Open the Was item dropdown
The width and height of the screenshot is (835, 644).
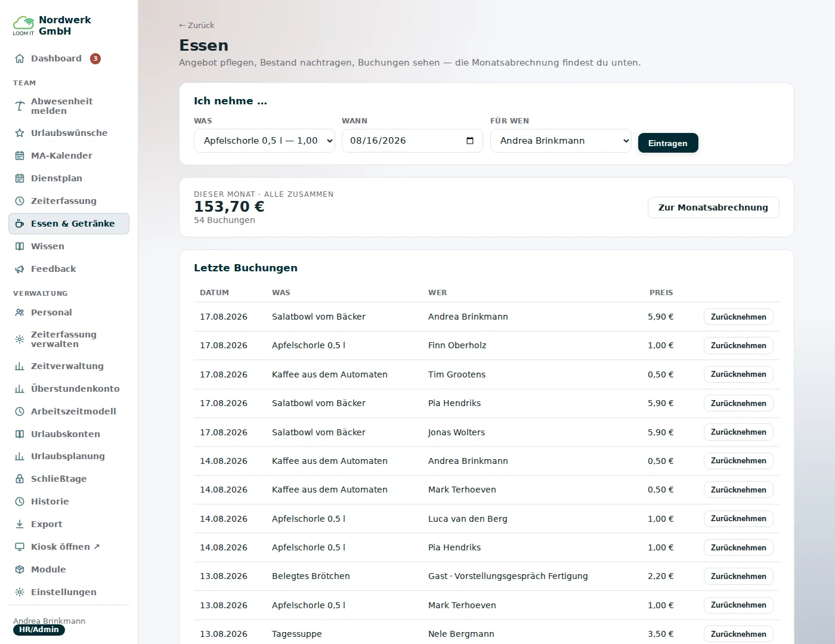264,141
